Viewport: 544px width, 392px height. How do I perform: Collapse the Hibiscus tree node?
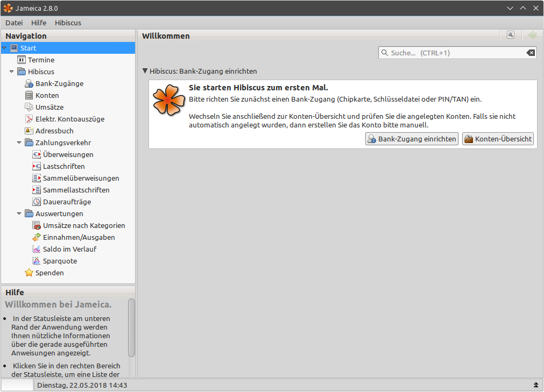point(11,72)
